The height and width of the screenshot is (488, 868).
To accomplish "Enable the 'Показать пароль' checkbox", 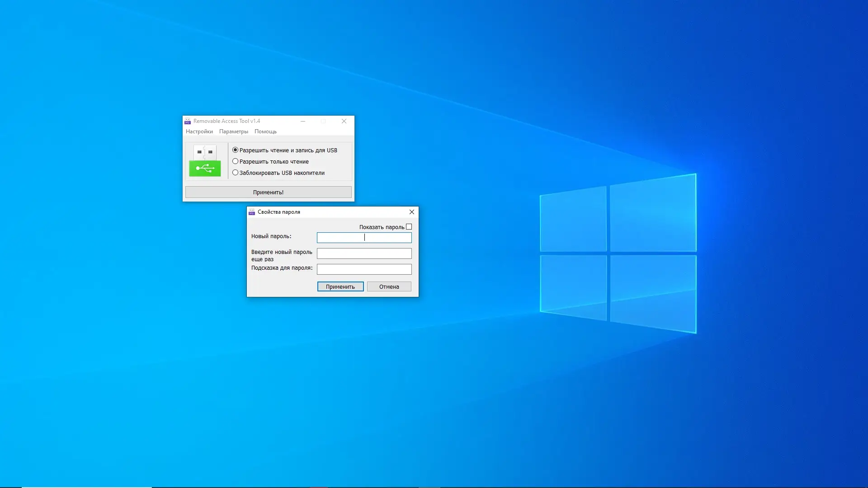I will click(x=409, y=227).
